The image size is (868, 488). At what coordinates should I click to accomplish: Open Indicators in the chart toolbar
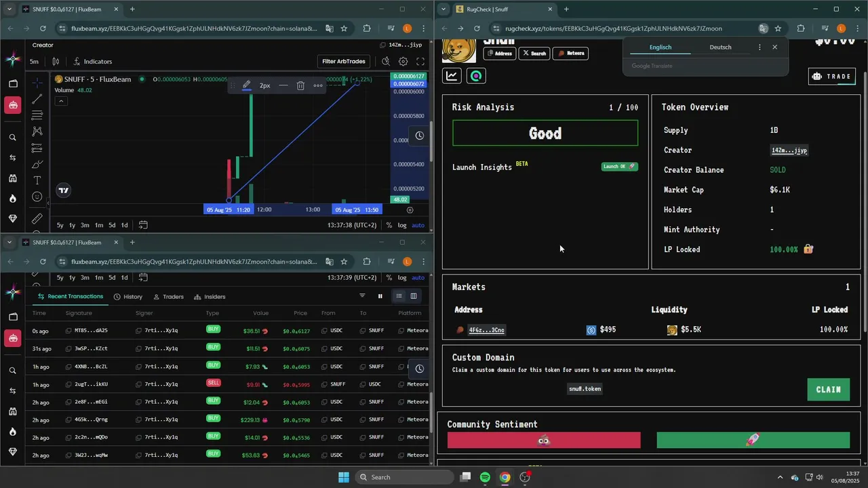[x=93, y=62]
